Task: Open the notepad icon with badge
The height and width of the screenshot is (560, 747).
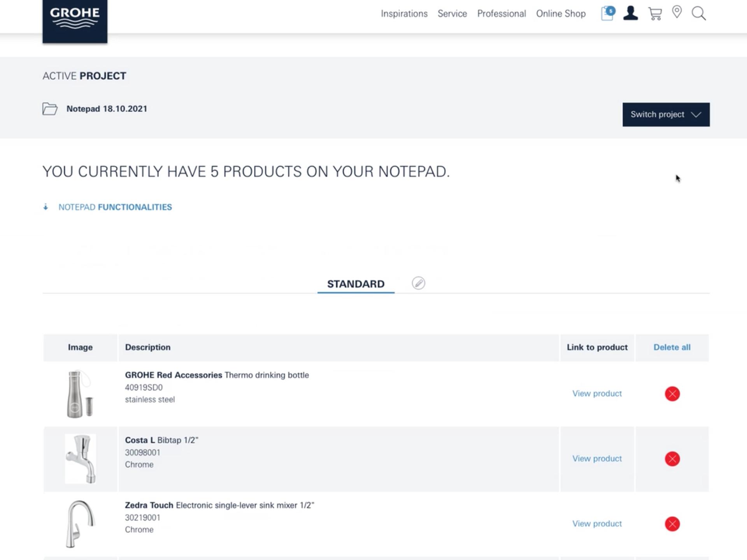Action: coord(607,14)
